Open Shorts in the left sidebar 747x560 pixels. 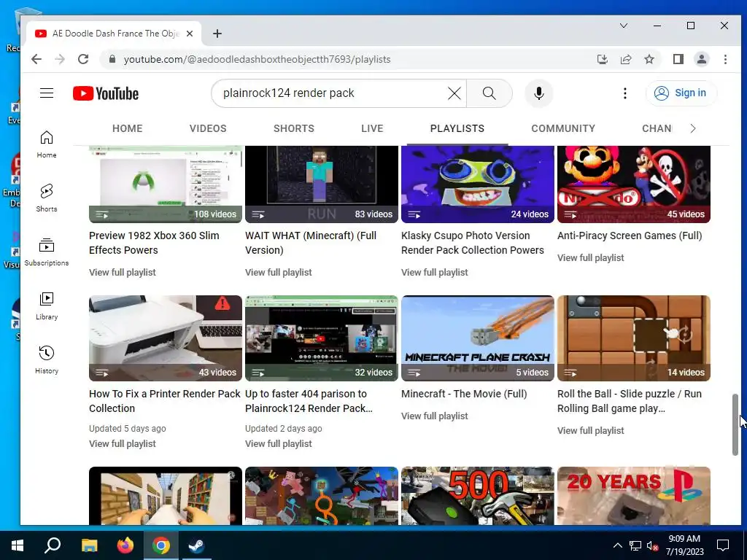[x=47, y=198]
